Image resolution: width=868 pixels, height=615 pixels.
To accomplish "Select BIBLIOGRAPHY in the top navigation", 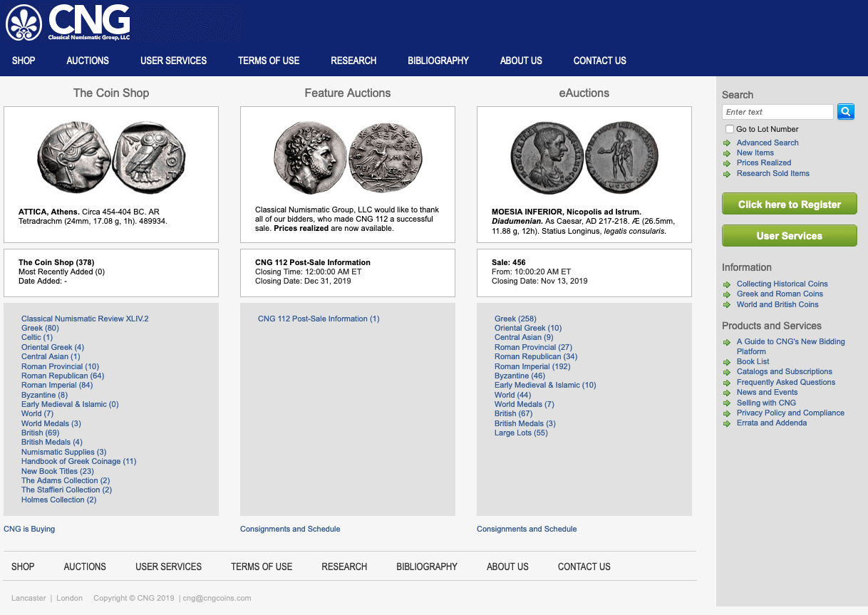I will 438,61.
